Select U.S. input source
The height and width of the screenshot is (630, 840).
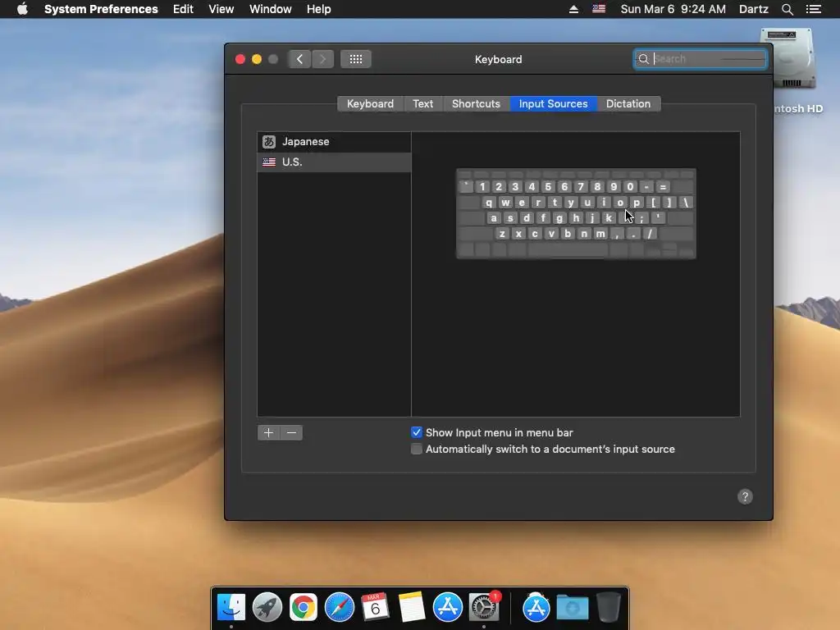coord(335,162)
